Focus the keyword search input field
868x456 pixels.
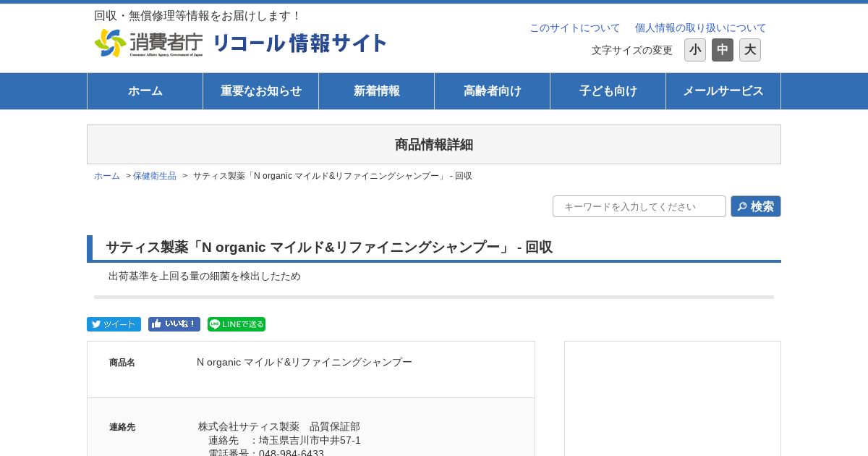coord(639,206)
